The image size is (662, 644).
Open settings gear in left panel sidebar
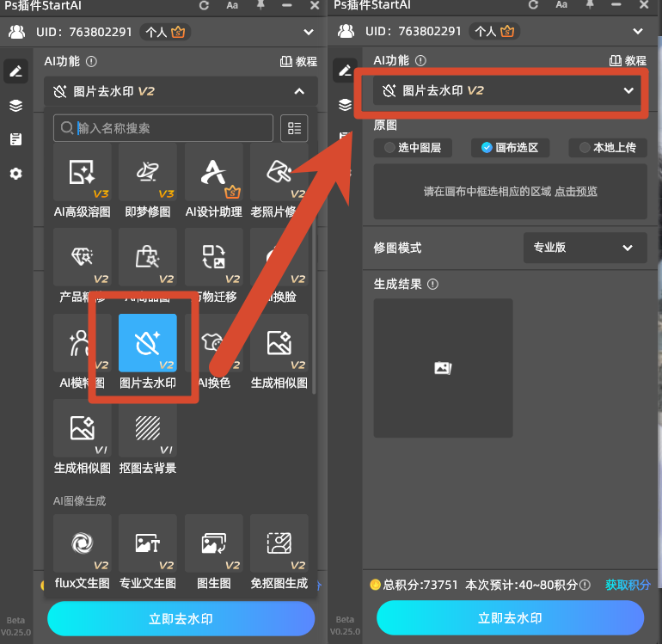click(x=16, y=173)
